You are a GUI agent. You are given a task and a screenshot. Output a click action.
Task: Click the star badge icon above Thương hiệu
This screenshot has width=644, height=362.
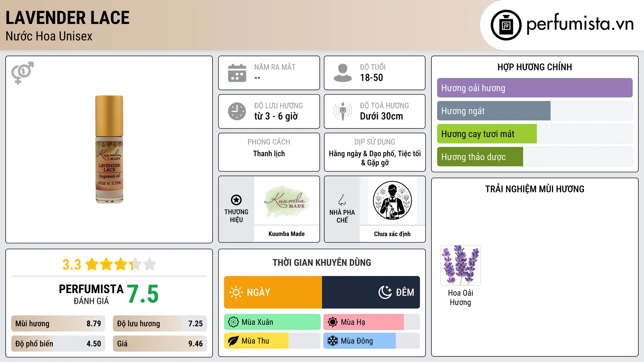236,200
